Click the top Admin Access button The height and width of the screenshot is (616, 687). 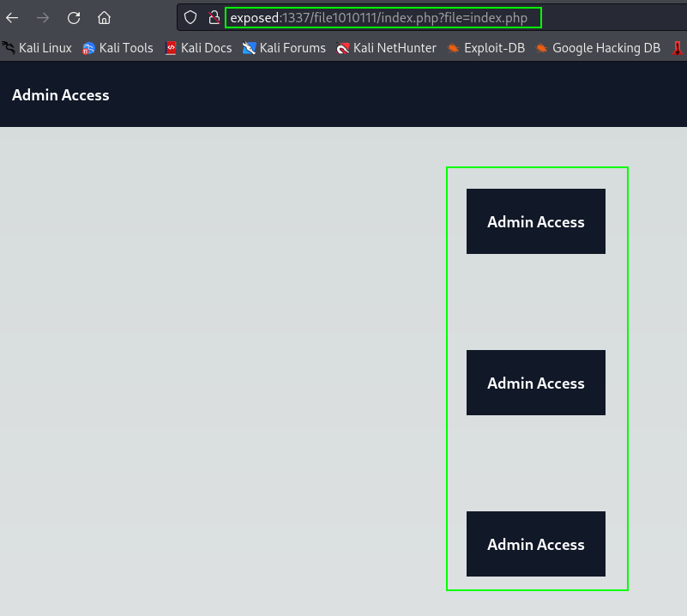pos(536,221)
